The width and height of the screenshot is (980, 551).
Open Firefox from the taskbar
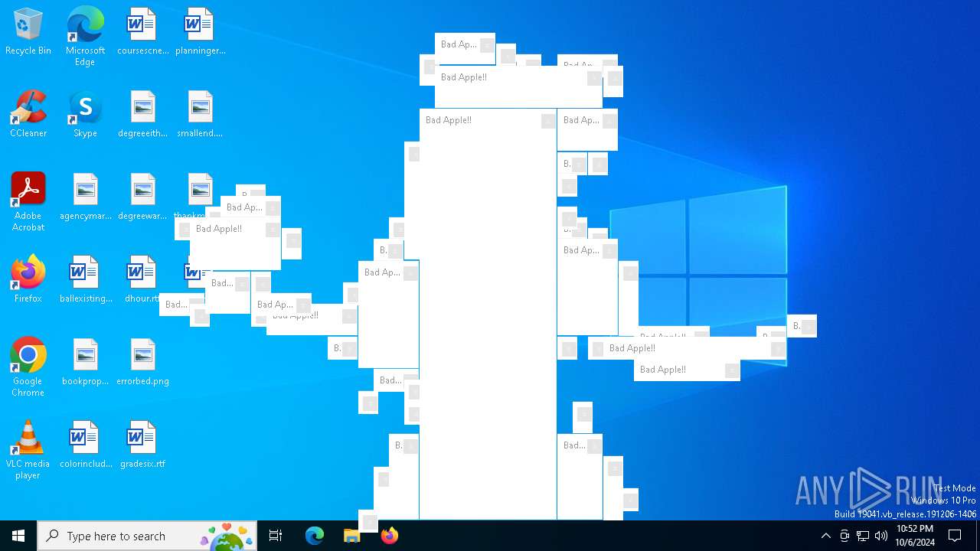tap(389, 536)
